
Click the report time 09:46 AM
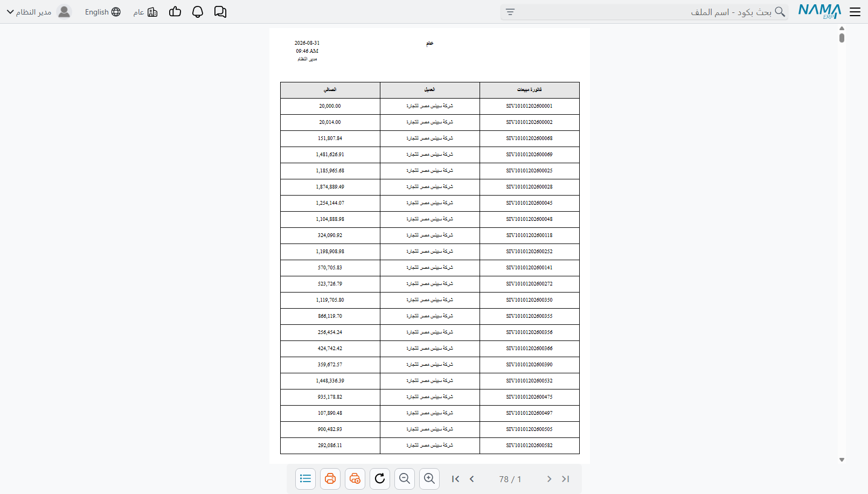[x=307, y=51]
